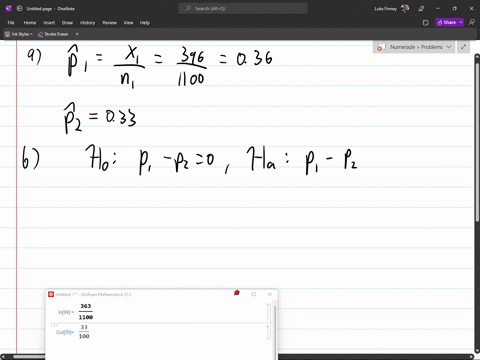Click the Mathematica window app icon
Image resolution: width=480 pixels, height=360 pixels.
click(x=51, y=294)
